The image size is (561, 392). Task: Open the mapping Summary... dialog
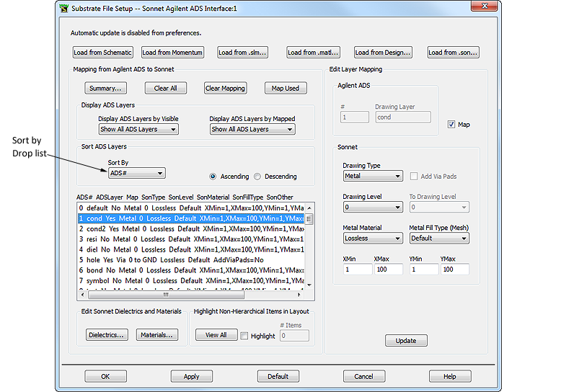(x=105, y=88)
